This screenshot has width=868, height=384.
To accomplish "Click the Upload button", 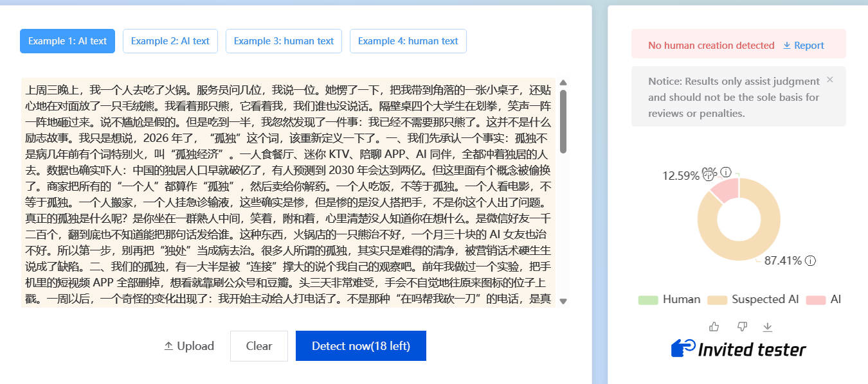I will point(188,346).
